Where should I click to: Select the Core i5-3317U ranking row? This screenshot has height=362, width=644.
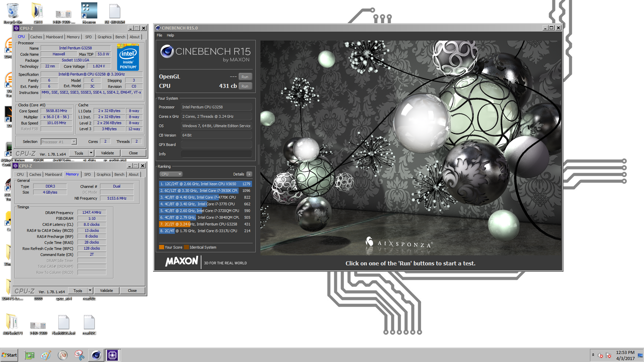205,231
